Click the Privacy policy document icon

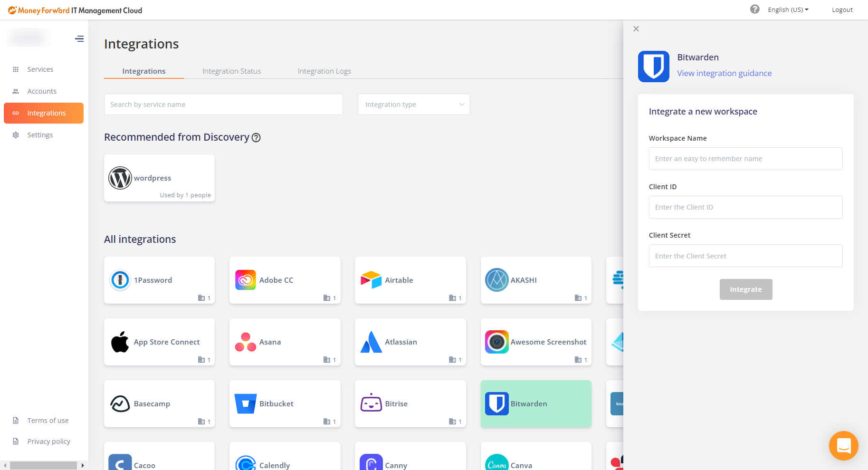[x=16, y=441]
